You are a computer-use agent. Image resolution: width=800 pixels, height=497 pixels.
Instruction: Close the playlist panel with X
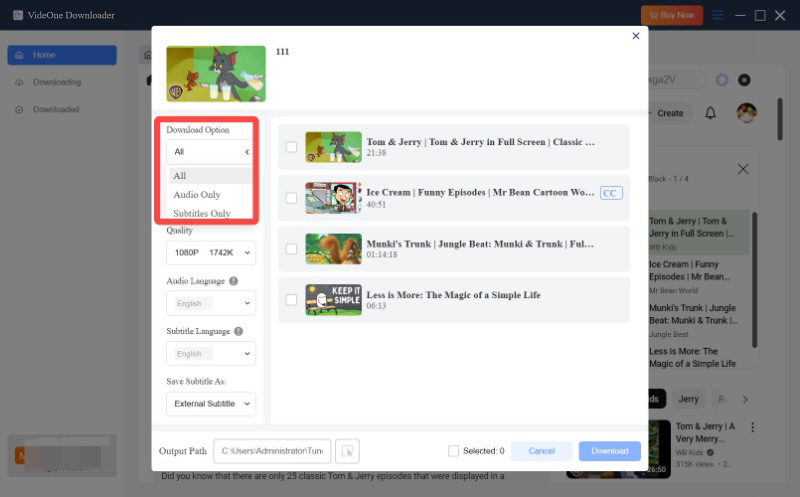(x=742, y=169)
